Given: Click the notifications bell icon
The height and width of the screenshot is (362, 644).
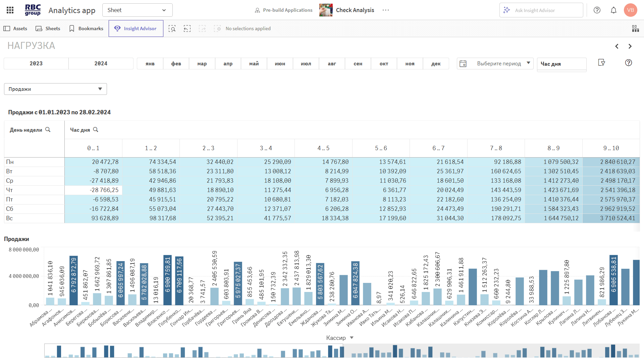Looking at the screenshot, I should tap(613, 10).
